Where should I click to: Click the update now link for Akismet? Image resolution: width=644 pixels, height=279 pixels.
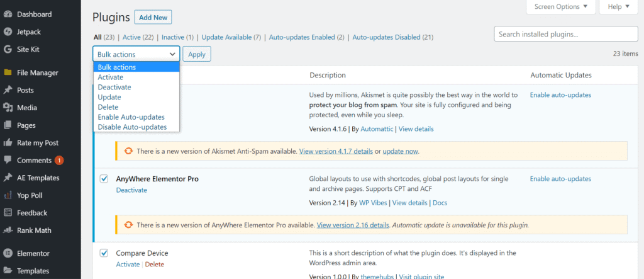[x=401, y=151]
